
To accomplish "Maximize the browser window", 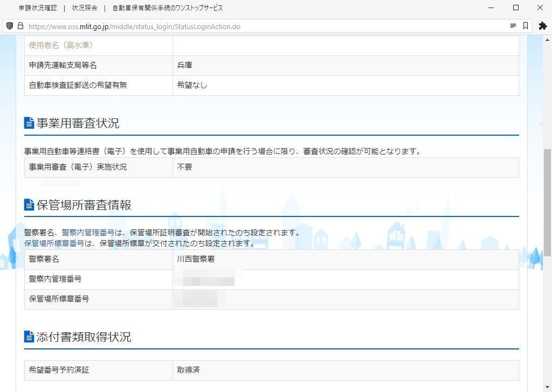I will (x=516, y=8).
